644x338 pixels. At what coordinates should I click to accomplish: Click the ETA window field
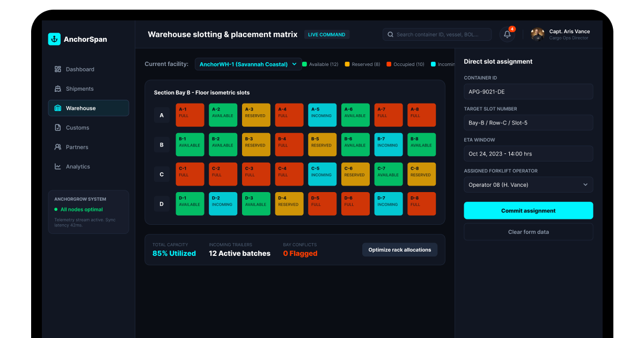pos(529,153)
